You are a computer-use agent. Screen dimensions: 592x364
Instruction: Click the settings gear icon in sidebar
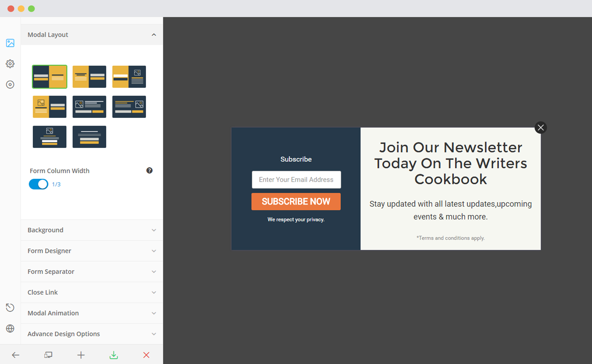[10, 64]
